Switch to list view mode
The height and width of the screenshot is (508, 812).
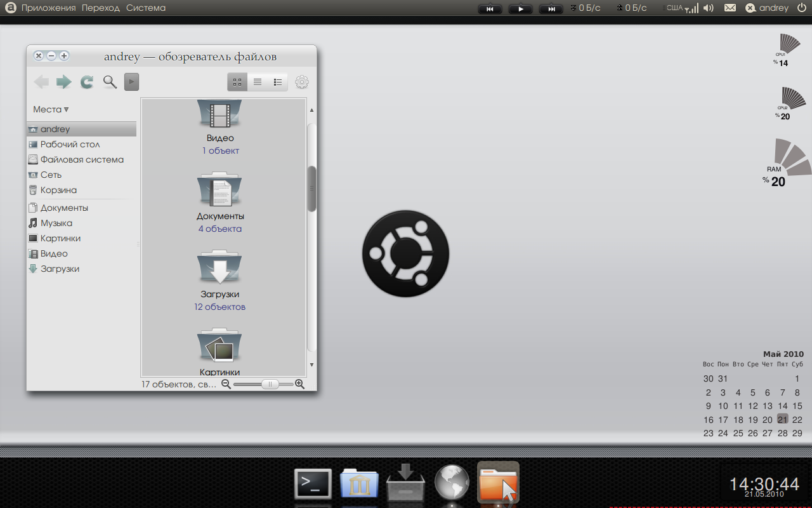click(x=258, y=82)
